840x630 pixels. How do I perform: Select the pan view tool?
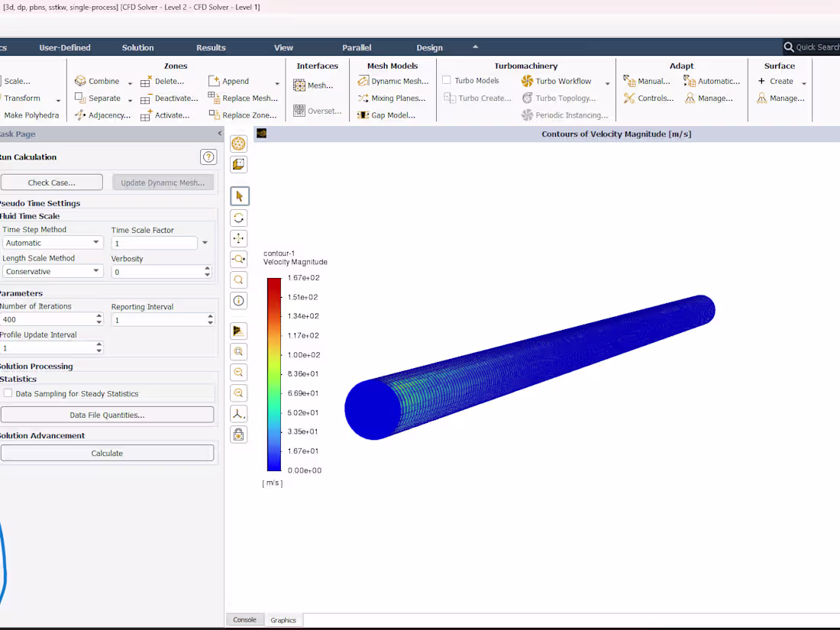(x=238, y=238)
